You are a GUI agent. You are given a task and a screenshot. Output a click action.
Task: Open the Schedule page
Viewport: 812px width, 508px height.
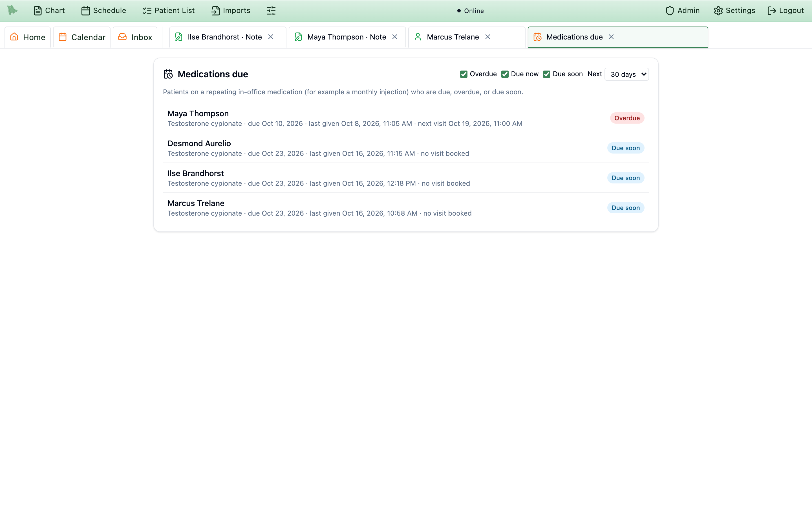tap(104, 11)
